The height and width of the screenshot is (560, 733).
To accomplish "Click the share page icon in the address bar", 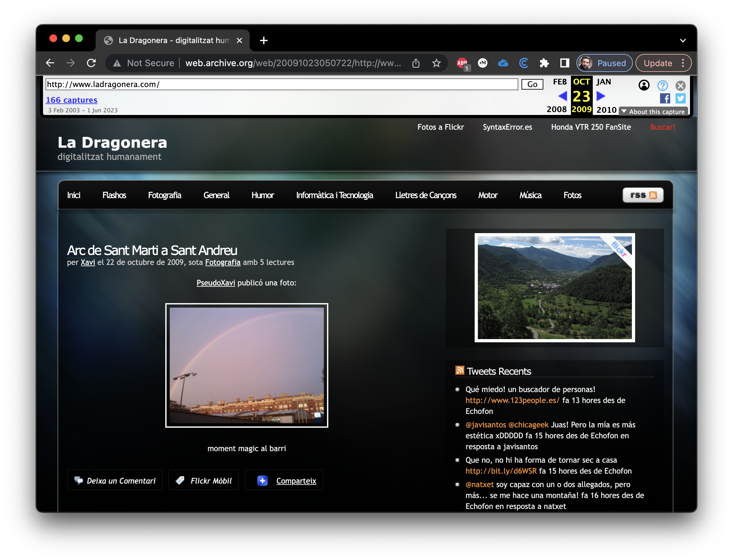I will click(416, 63).
